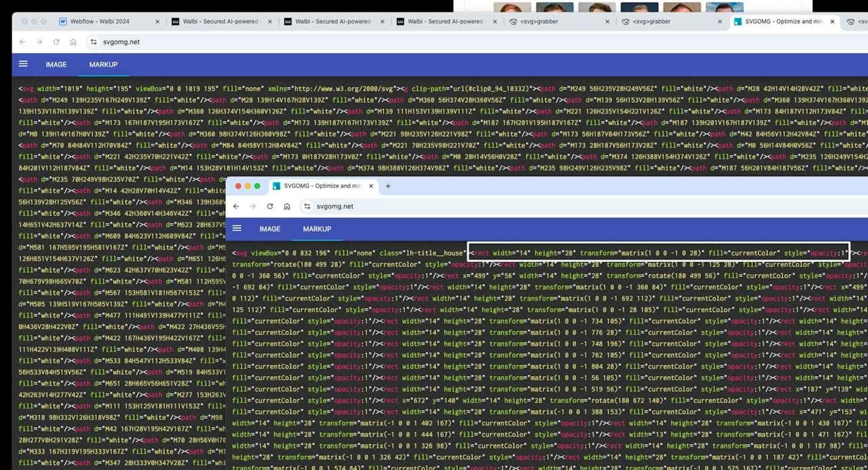Reload the svgomg.net page
The width and height of the screenshot is (868, 470).
point(56,42)
